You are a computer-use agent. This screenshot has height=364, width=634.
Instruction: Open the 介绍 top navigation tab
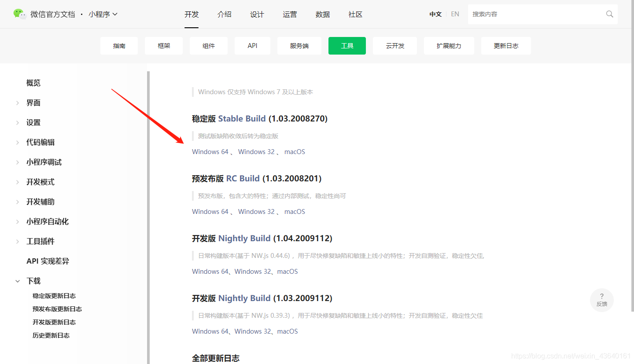tap(224, 14)
